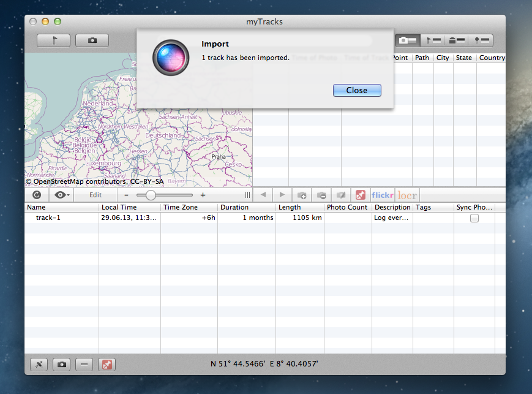Screen dimensions: 532x394
Task: Click the camera icon in bottom bar
Action: pyautogui.click(x=61, y=365)
